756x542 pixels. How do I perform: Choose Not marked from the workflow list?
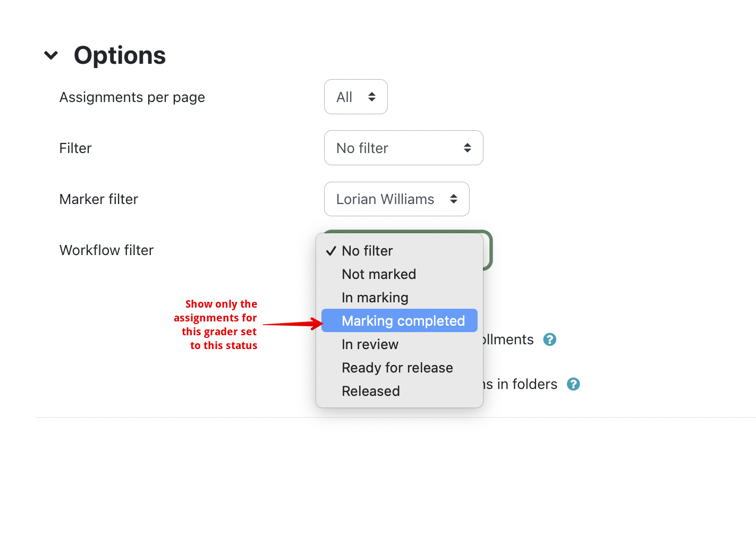[379, 274]
